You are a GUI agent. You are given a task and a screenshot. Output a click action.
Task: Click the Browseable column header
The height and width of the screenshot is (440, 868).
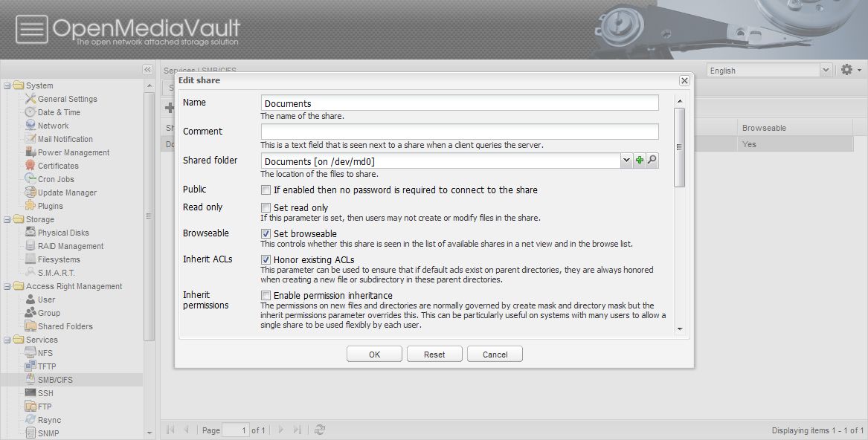pyautogui.click(x=794, y=128)
